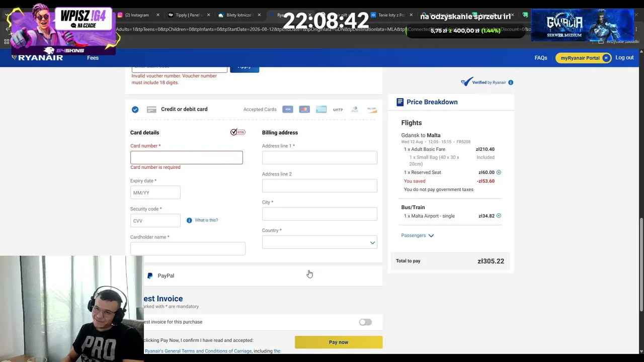Click the American Express card logo
Screen dimensions: 644x362
click(x=321, y=110)
